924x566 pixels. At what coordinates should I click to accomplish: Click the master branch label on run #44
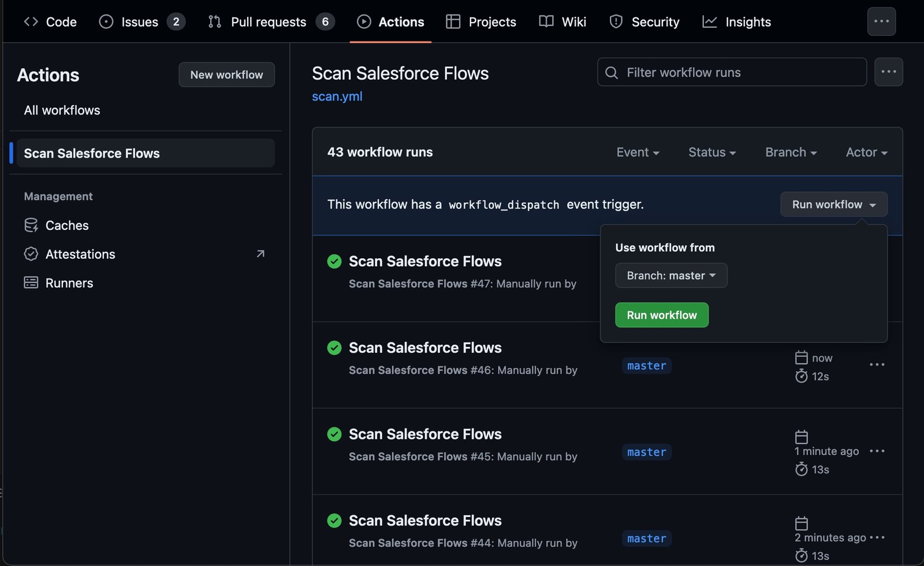click(647, 539)
